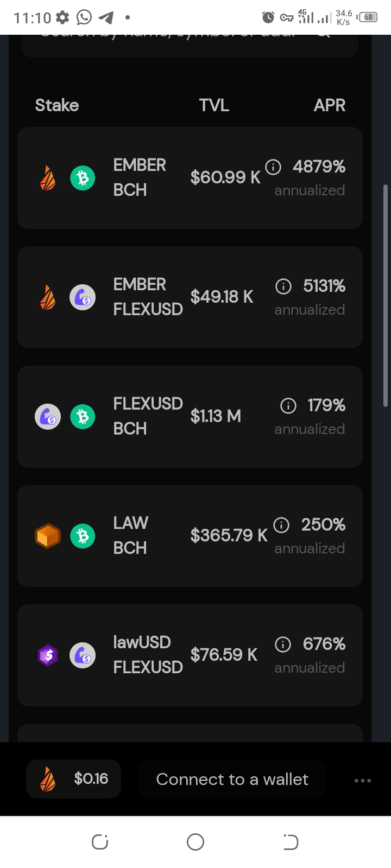Sort by the TVL column header
Image resolution: width=391 pixels, height=868 pixels.
coord(214,105)
